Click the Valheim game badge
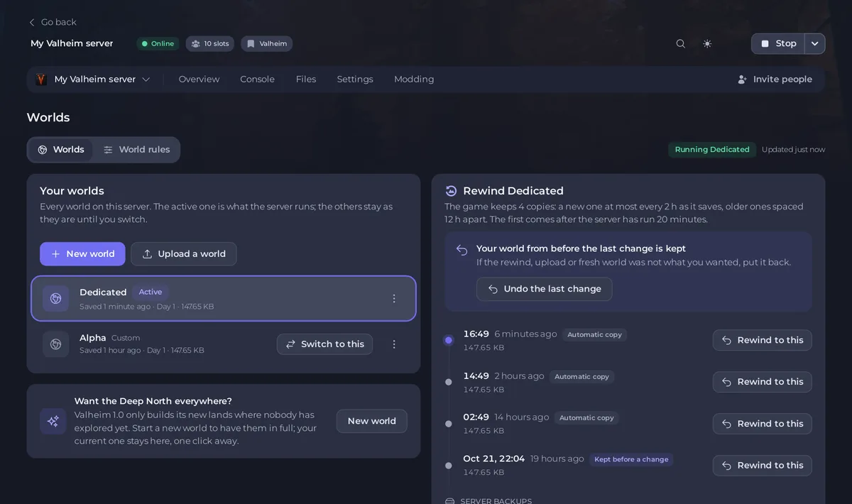Image resolution: width=852 pixels, height=504 pixels. [267, 43]
